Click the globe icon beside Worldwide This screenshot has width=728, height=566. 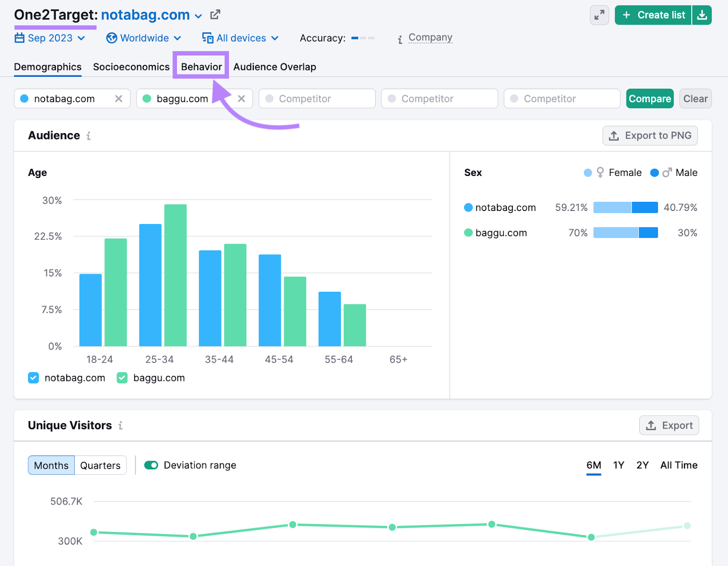tap(111, 38)
